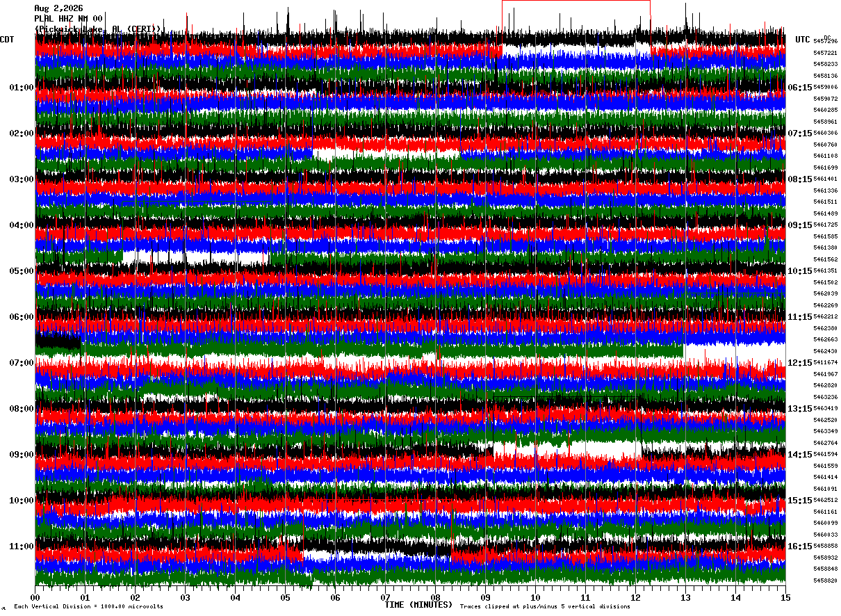The image size is (841, 616).
Task: Click the DC offset value "5461967"
Action: [x=825, y=374]
